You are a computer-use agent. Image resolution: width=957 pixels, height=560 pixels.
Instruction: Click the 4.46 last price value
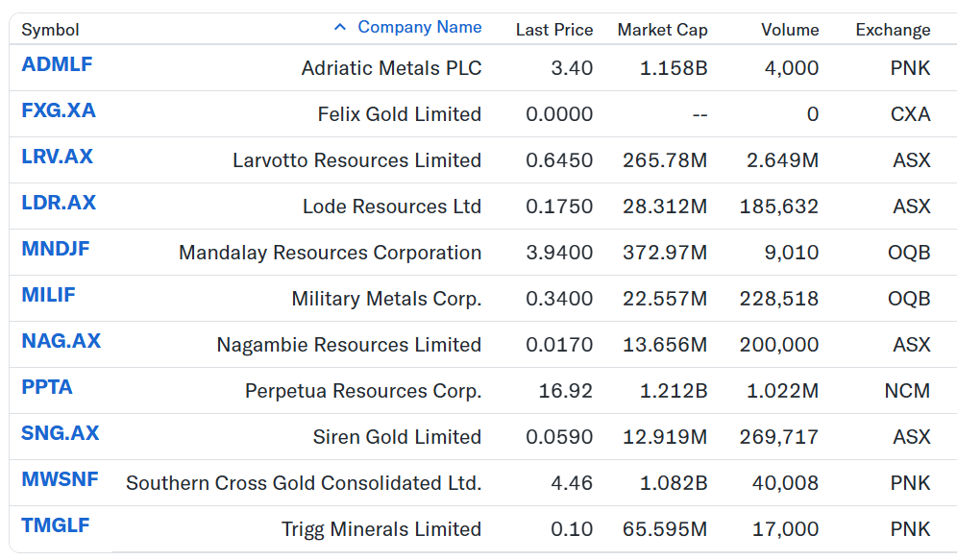coord(572,483)
